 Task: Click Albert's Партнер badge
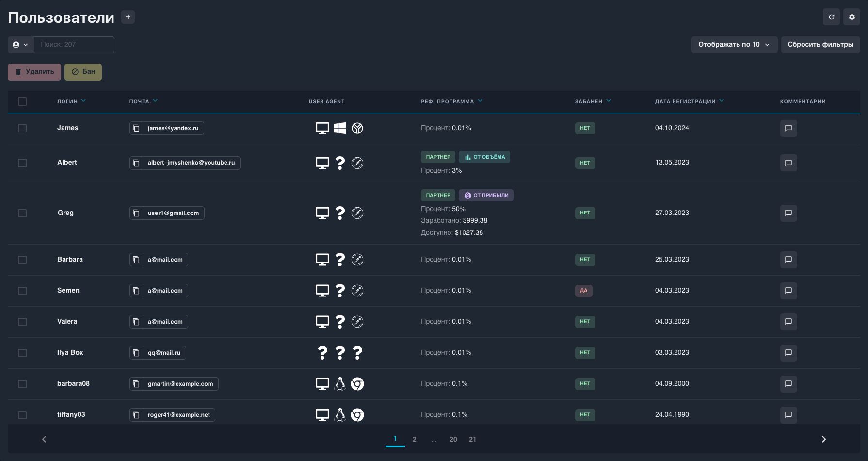pos(438,157)
